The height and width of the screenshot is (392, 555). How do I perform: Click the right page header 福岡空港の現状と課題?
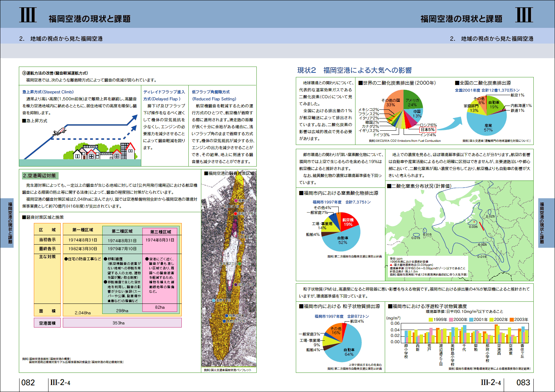462,19
